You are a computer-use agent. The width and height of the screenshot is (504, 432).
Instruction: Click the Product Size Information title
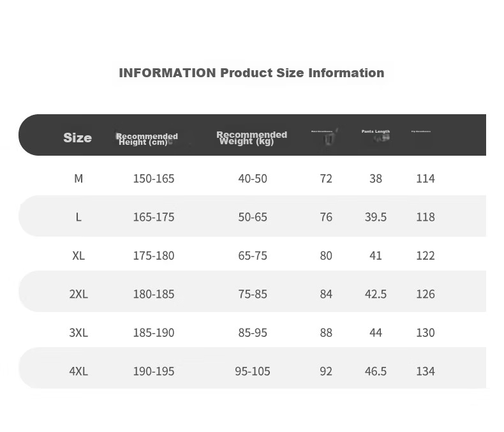251,73
